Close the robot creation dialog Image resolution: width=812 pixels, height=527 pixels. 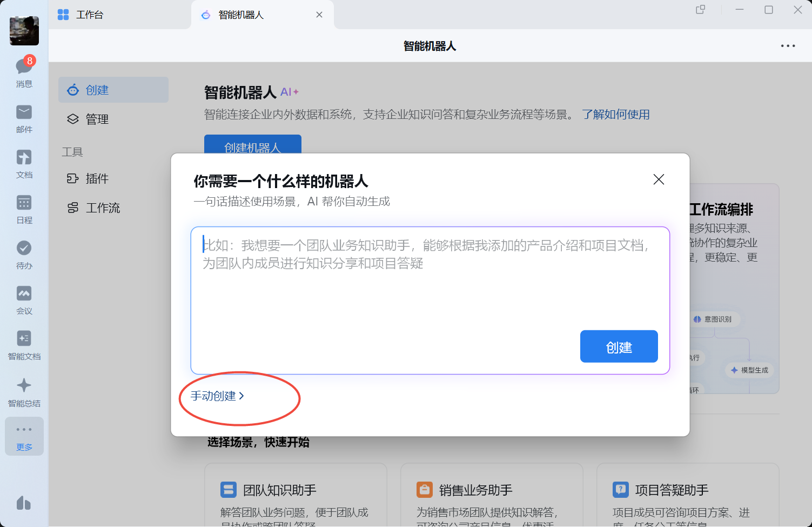pyautogui.click(x=659, y=179)
